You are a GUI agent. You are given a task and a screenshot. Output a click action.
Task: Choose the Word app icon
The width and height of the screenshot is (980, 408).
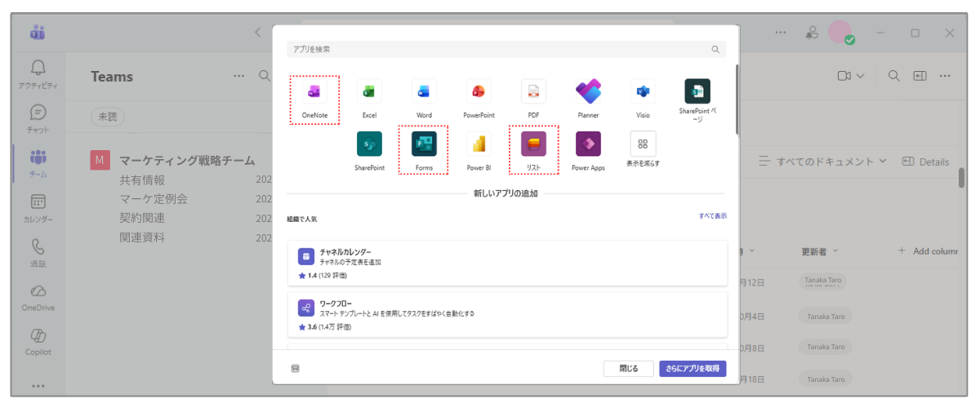(424, 99)
